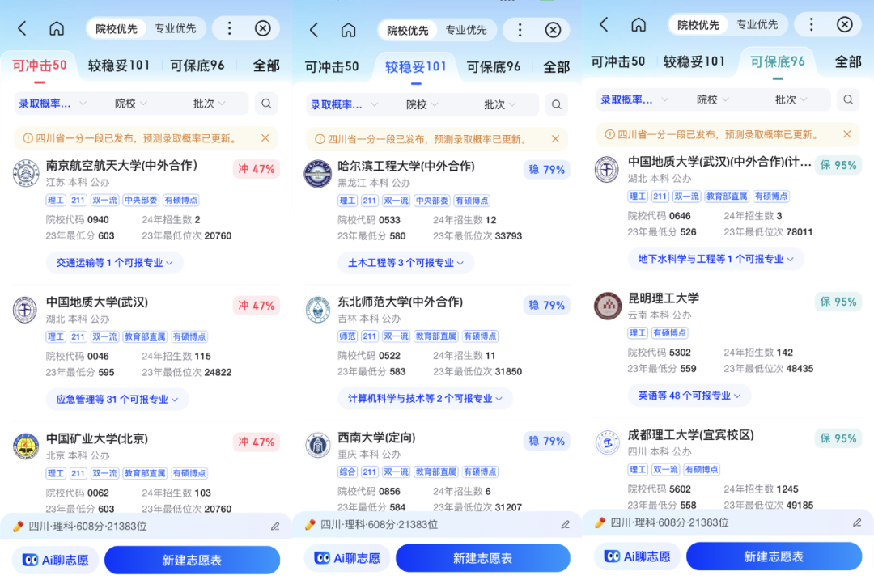
Task: Dismiss notice banner in left panel
Action: click(265, 137)
